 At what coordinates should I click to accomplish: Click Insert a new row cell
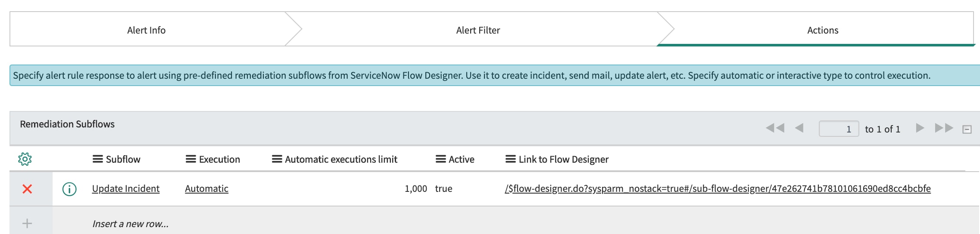[x=130, y=224]
